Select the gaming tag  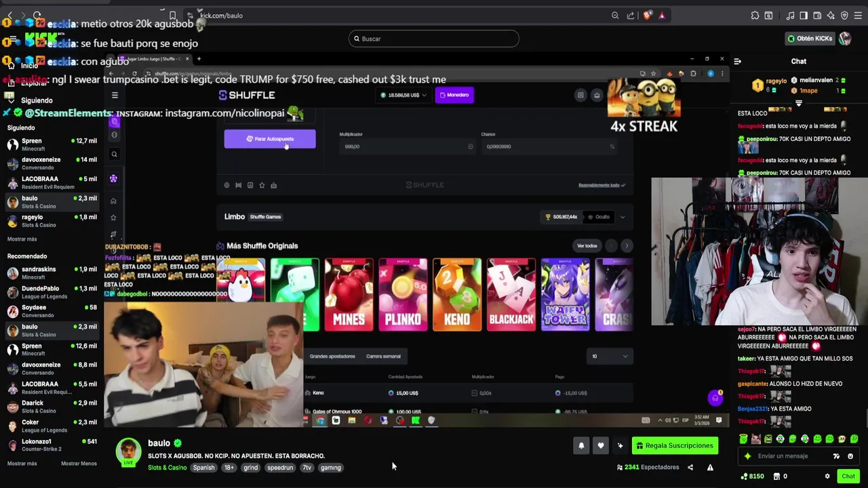coord(331,468)
